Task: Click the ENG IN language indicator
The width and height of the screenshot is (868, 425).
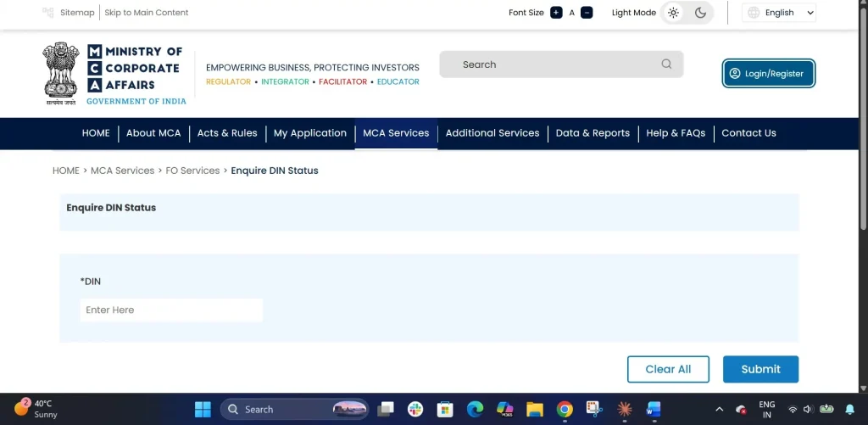Action: coord(766,410)
